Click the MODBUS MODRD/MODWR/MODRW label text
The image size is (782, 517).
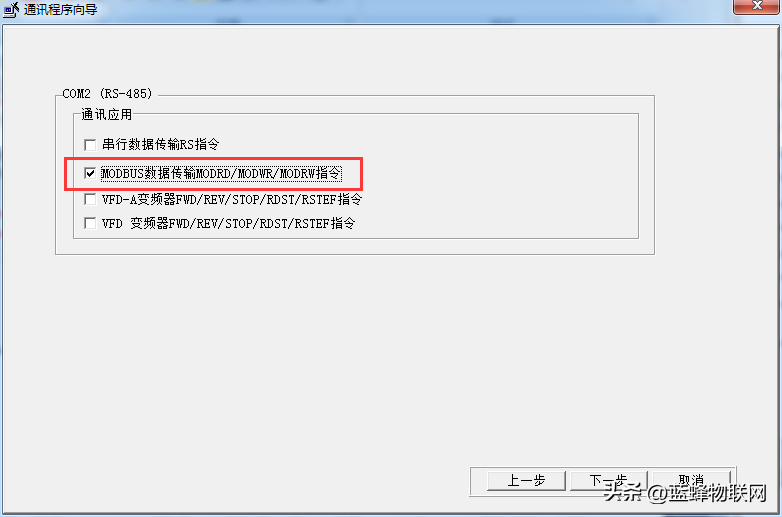tap(221, 173)
